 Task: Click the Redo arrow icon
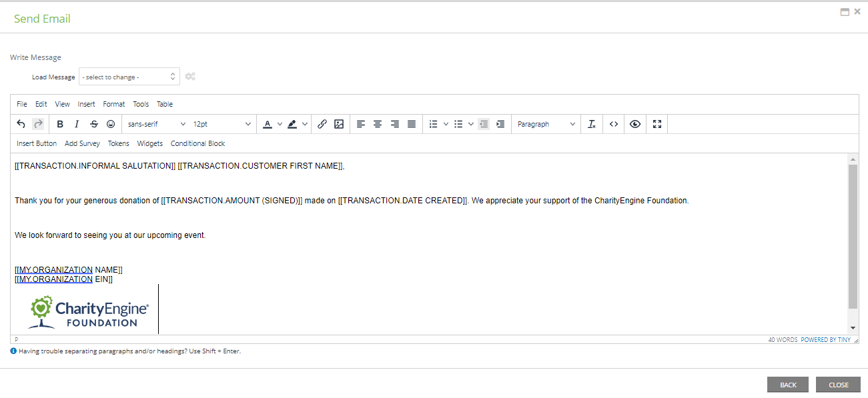[x=38, y=124]
